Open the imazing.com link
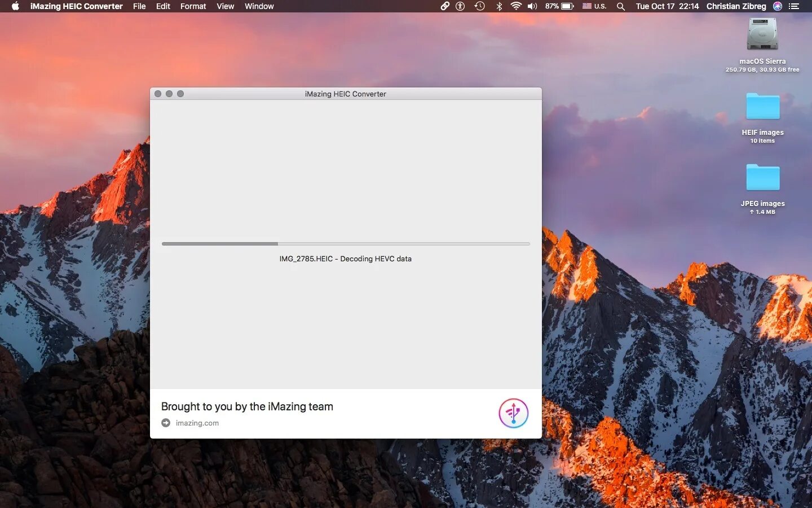 click(x=197, y=423)
